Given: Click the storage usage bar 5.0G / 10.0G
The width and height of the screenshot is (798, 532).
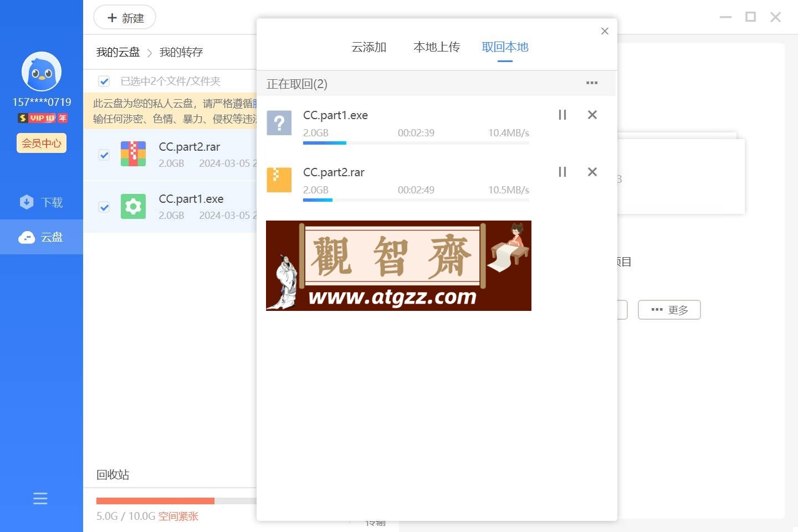Looking at the screenshot, I should (176, 501).
